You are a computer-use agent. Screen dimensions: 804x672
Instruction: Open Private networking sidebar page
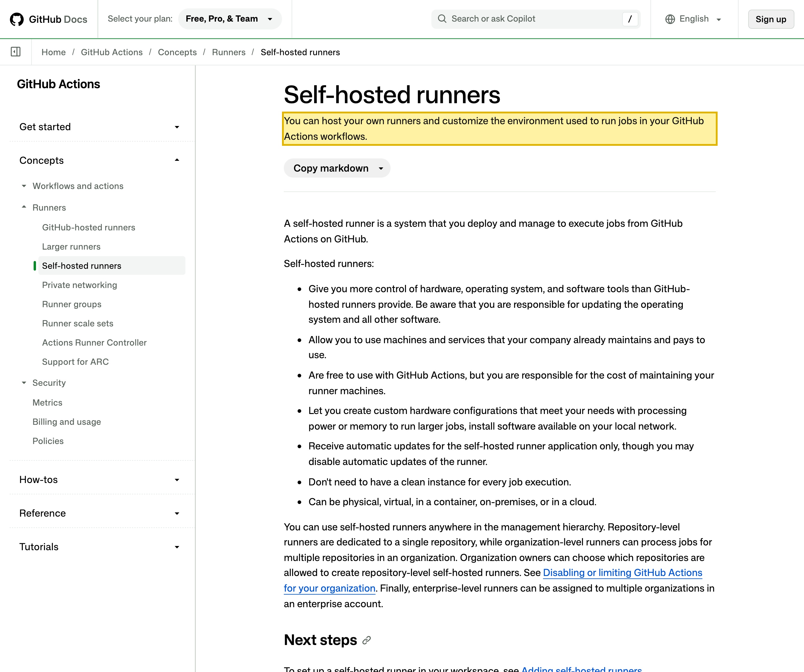click(79, 285)
